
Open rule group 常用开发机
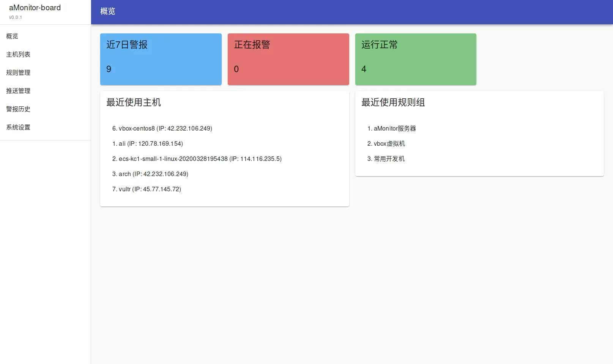click(x=386, y=159)
